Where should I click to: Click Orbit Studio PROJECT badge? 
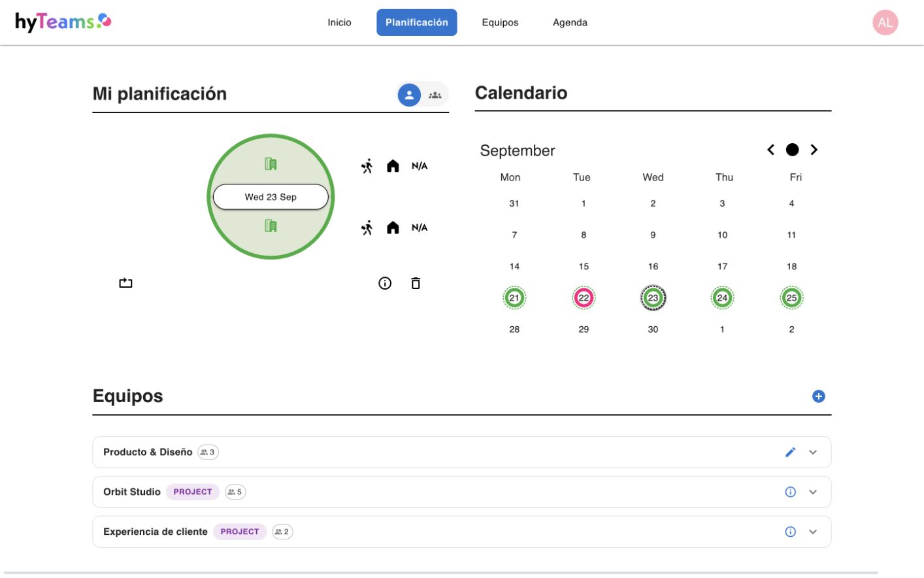193,492
